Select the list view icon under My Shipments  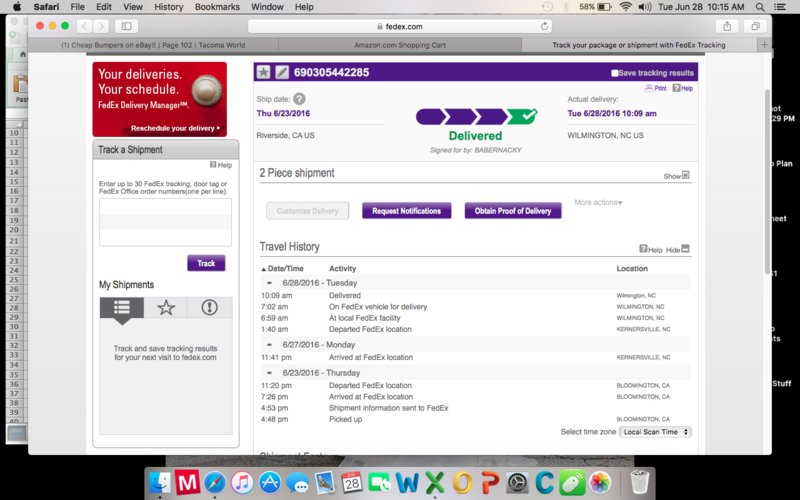121,308
